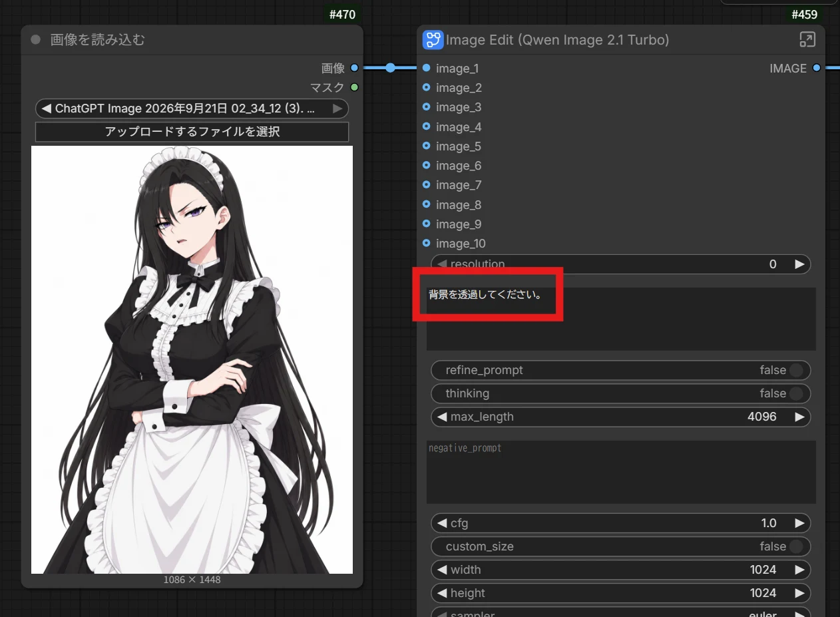Click the image_10 input port

(x=427, y=243)
